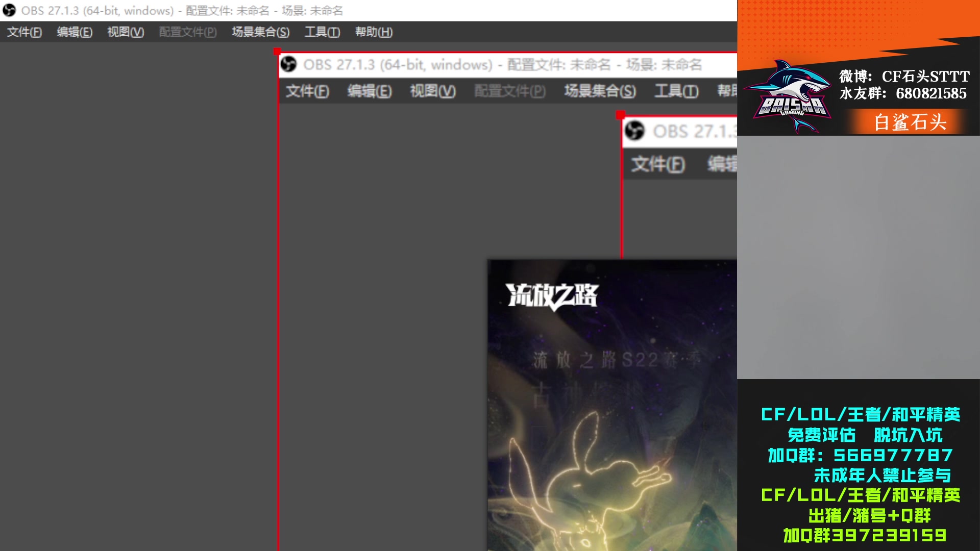
Task: Click the 水友群: 680821585 text
Action: (x=903, y=93)
